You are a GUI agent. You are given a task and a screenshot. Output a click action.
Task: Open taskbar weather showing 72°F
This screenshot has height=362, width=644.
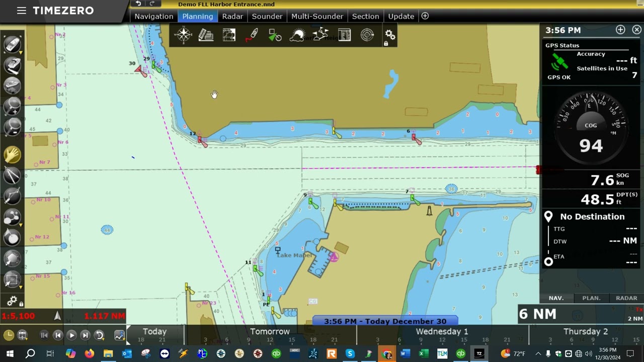(x=514, y=353)
